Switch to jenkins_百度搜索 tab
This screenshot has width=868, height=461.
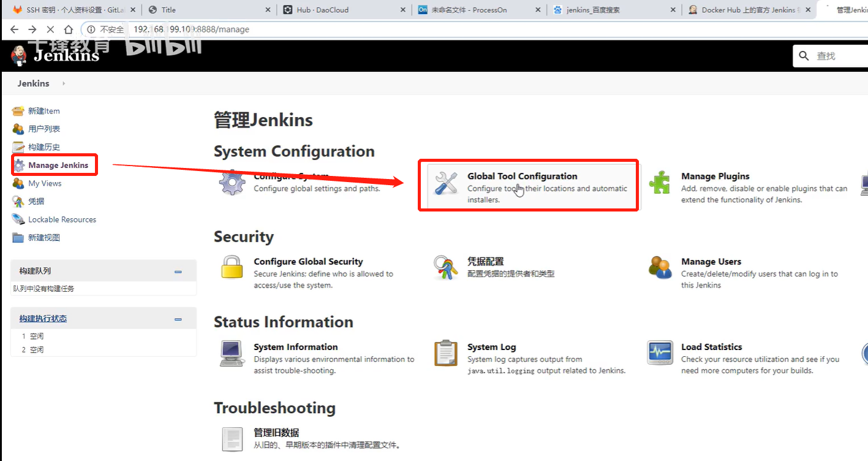tap(614, 10)
